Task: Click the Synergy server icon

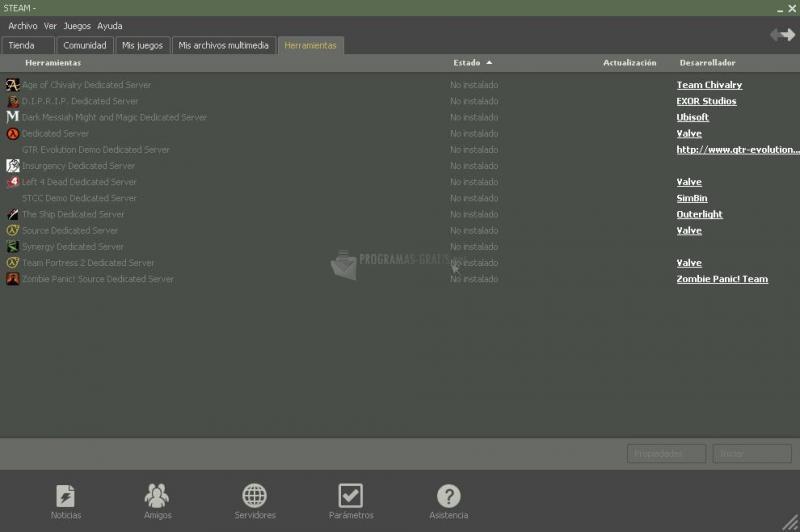Action: [13, 246]
